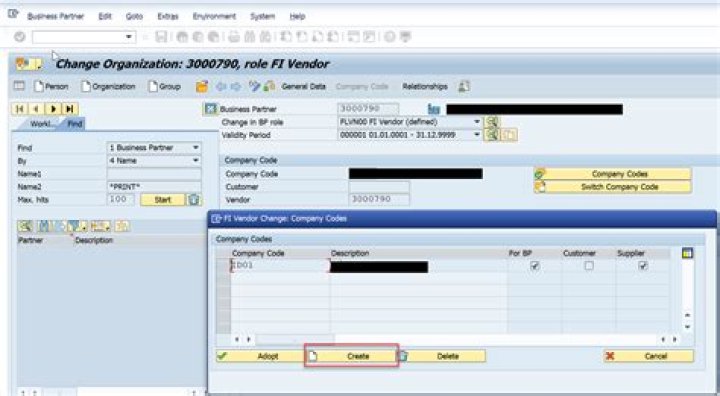Click the Help icon in the standard toolbar
This screenshot has height=396, width=720.
point(389,37)
